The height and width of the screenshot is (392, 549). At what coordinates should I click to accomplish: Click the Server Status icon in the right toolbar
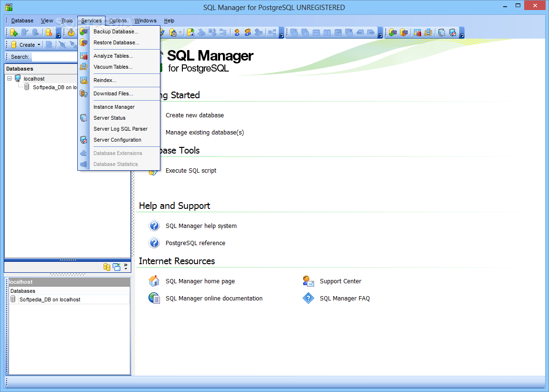pyautogui.click(x=442, y=32)
